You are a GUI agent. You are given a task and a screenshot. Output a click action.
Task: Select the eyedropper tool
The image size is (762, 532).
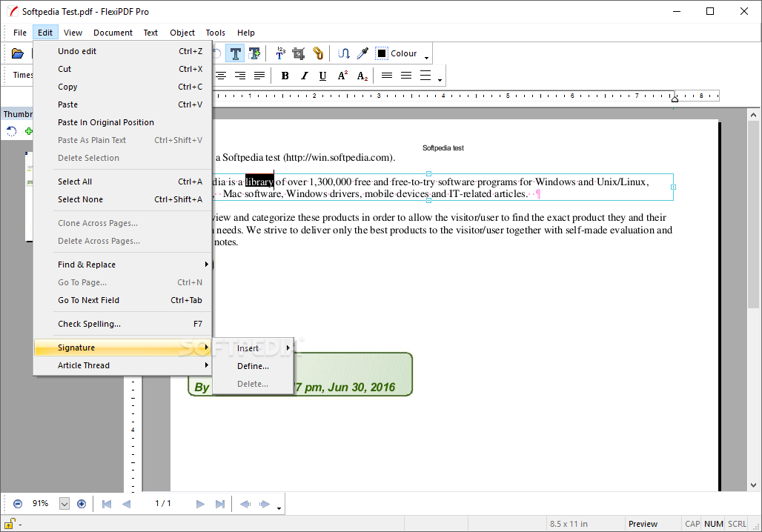[362, 53]
